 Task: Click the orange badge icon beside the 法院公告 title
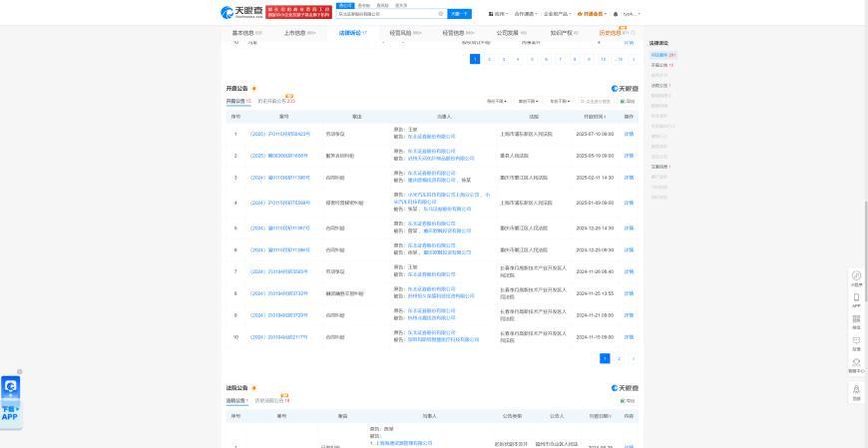[x=254, y=388]
